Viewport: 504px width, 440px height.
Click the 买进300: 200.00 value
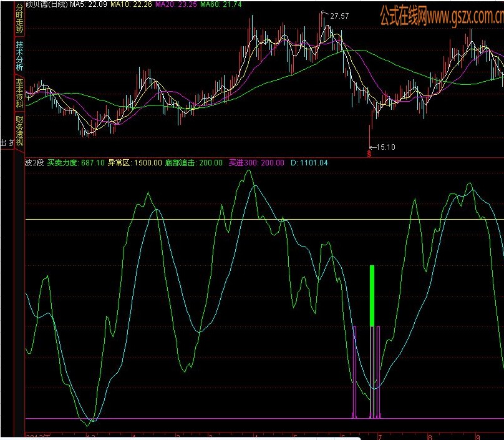tap(256, 163)
